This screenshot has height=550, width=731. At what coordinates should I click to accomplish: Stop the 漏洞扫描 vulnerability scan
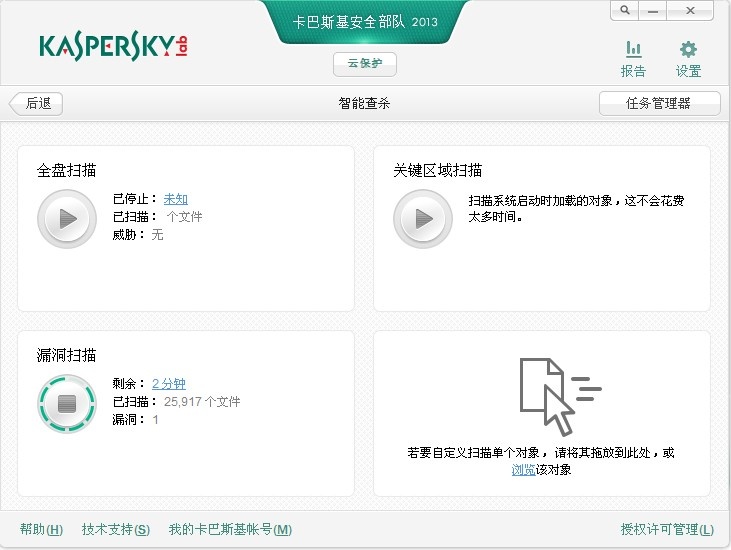(67, 404)
